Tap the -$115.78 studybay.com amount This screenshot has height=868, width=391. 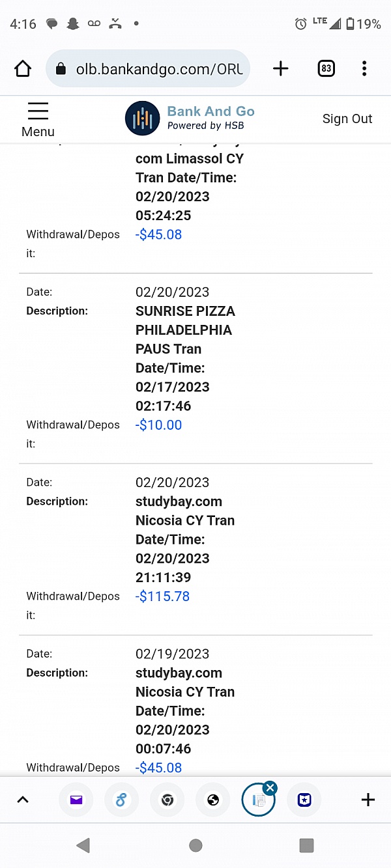(162, 596)
